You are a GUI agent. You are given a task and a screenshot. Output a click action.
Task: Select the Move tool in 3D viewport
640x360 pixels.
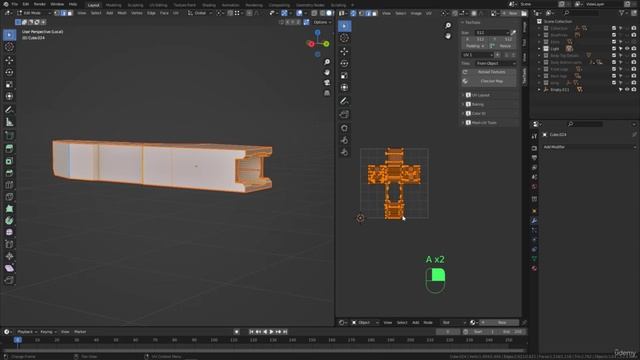pos(9,60)
